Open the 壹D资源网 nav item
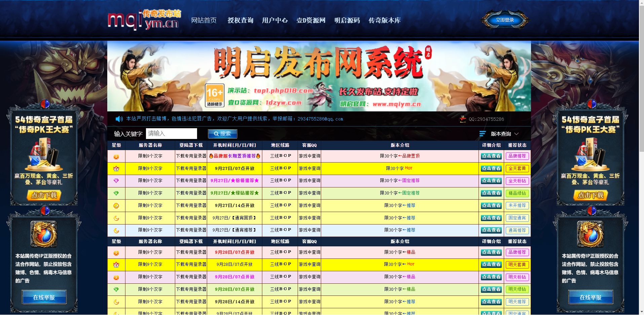The width and height of the screenshot is (644, 315). [x=311, y=21]
